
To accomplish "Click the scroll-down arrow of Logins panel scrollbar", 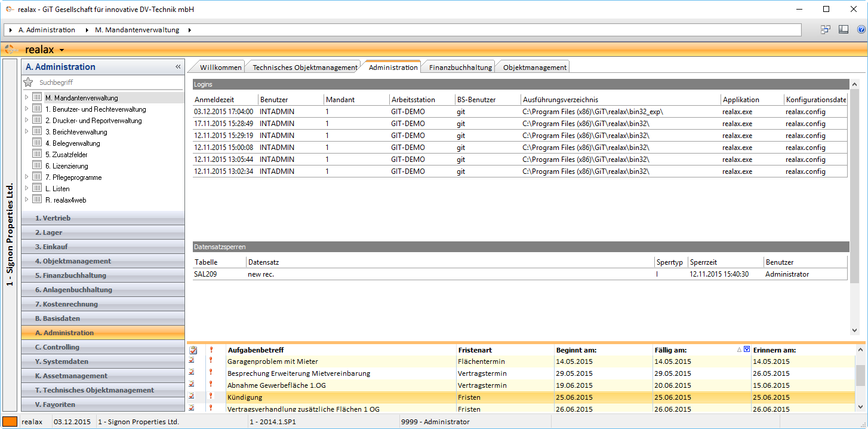I will point(854,330).
